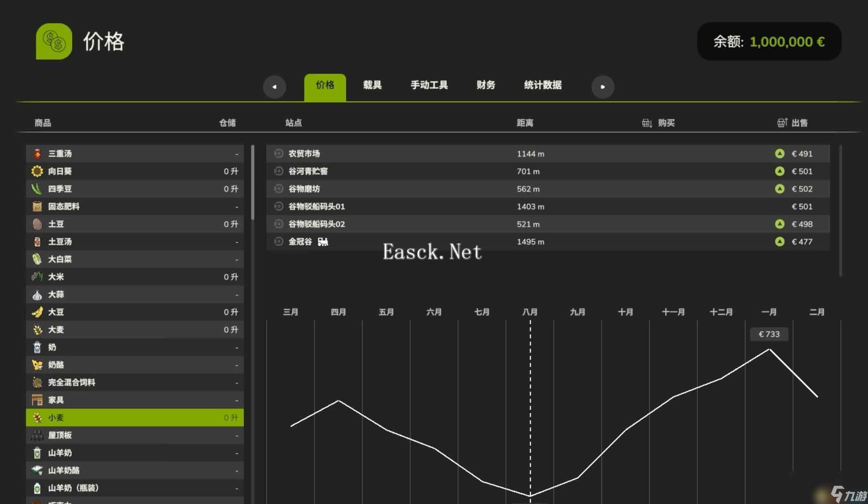Click the station list scrollbar
Screen dimensions: 868x504
coord(840,210)
